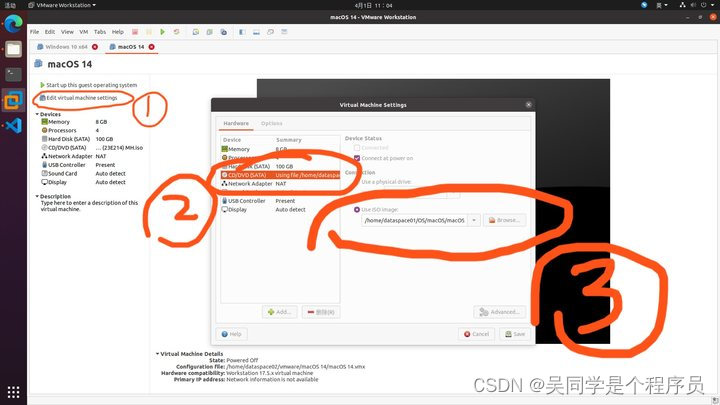Collapse the Virtual Machine Details section

158,354
